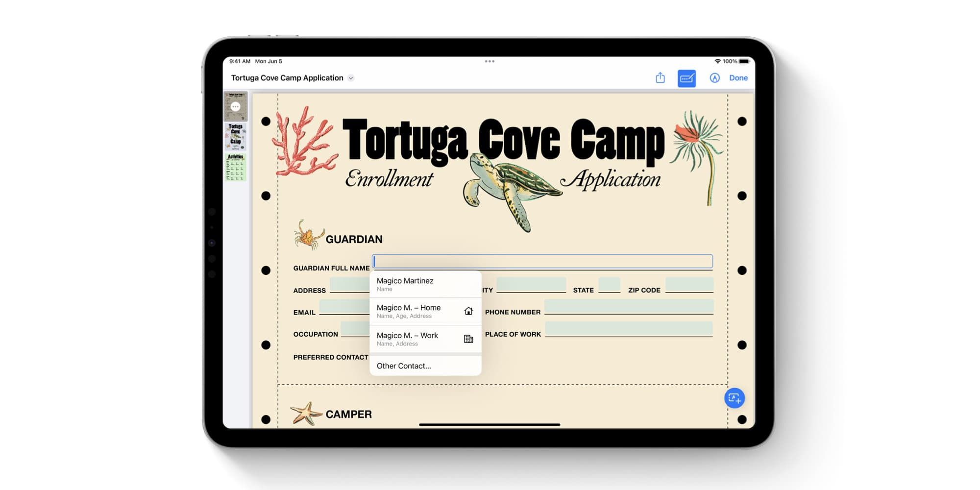Tap Done to finish editing
Screen dimensions: 980x490
pos(738,78)
